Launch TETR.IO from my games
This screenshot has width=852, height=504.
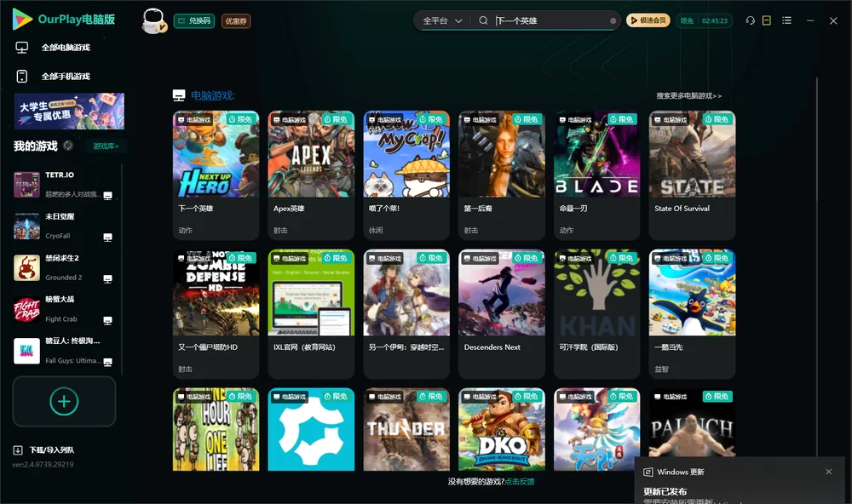(x=26, y=185)
